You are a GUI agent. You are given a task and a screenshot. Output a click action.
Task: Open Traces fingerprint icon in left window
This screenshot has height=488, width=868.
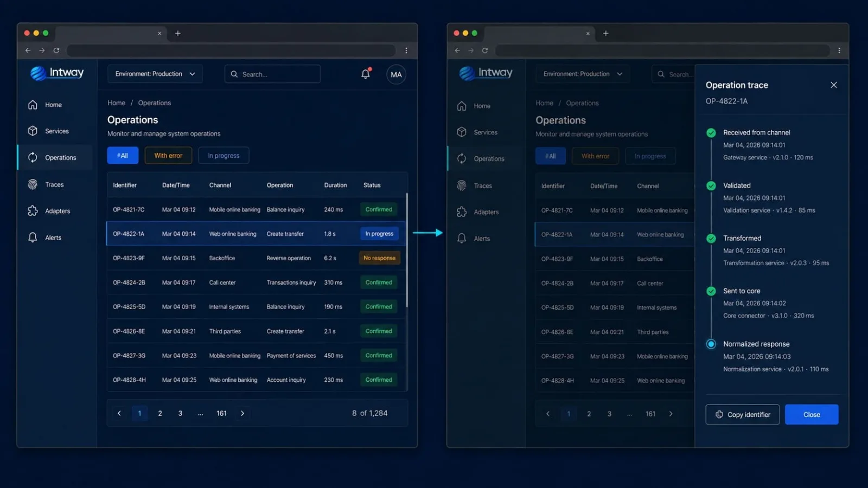click(33, 184)
